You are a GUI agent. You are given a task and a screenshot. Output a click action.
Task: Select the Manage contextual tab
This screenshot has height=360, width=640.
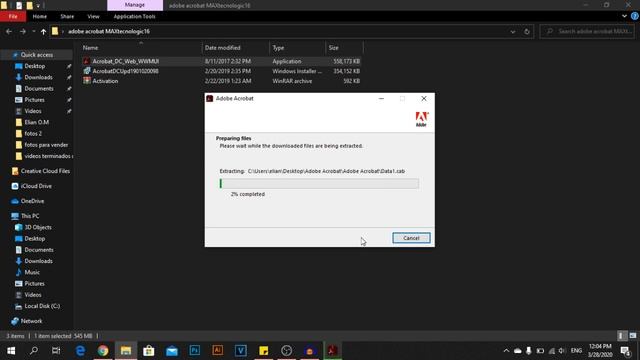[x=135, y=5]
